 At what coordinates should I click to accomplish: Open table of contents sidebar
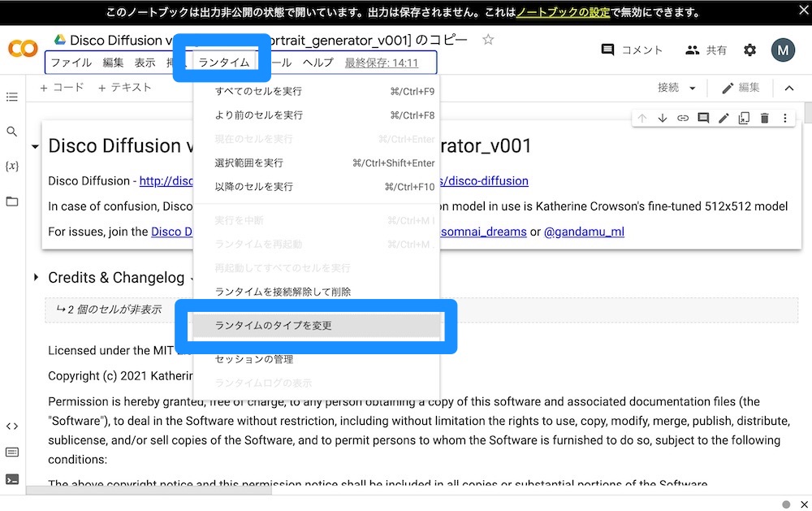[12, 97]
